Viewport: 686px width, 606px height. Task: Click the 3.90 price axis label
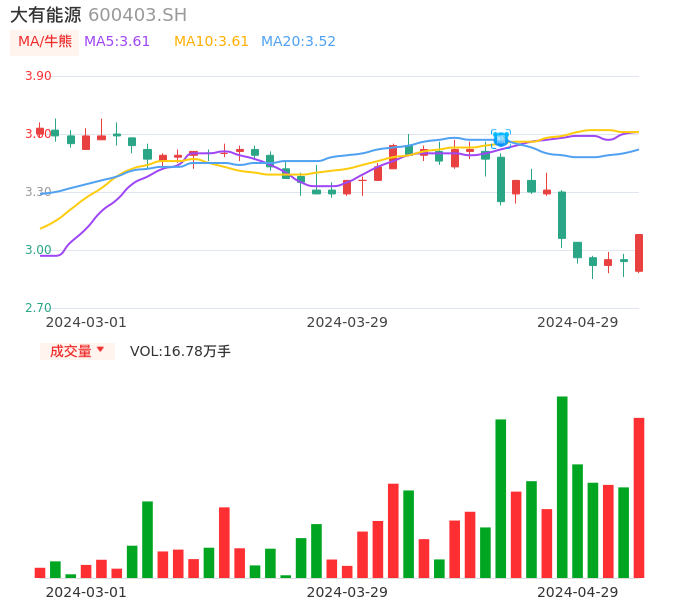pos(38,76)
